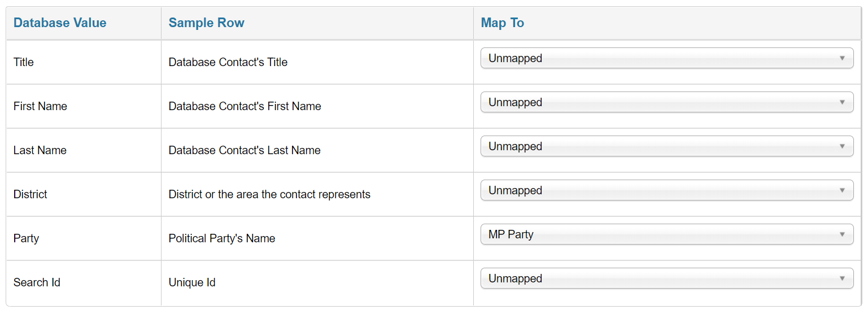Image resolution: width=868 pixels, height=314 pixels.
Task: Click the "Database Contact's Title" sample text
Action: point(228,62)
